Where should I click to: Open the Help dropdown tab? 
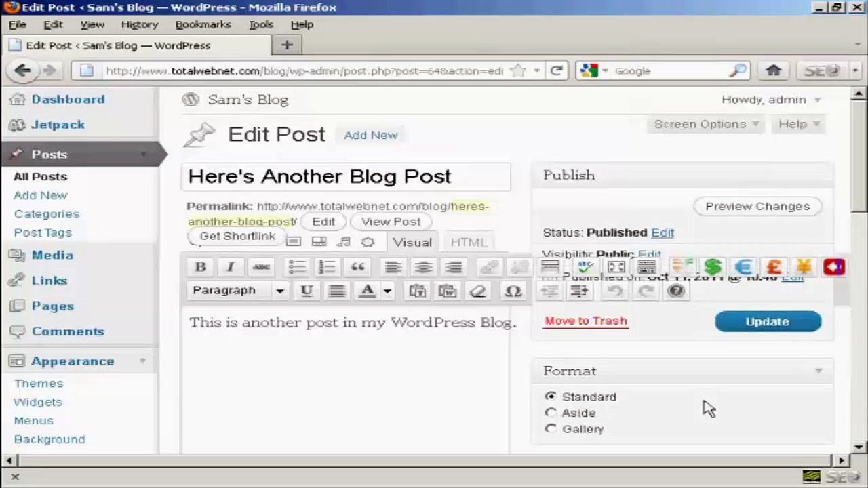point(800,124)
